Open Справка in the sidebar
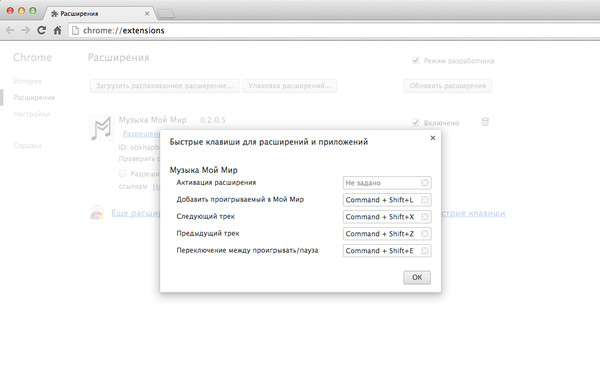Screen dimensions: 600x368 point(28,146)
